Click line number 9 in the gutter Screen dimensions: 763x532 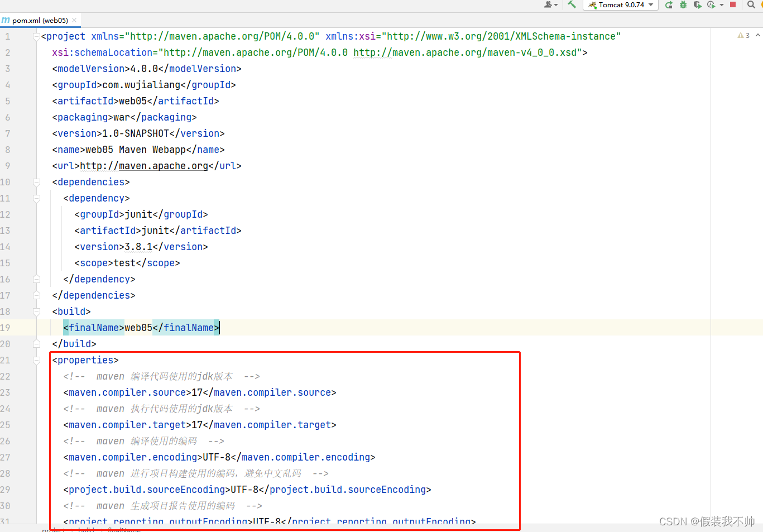click(7, 166)
